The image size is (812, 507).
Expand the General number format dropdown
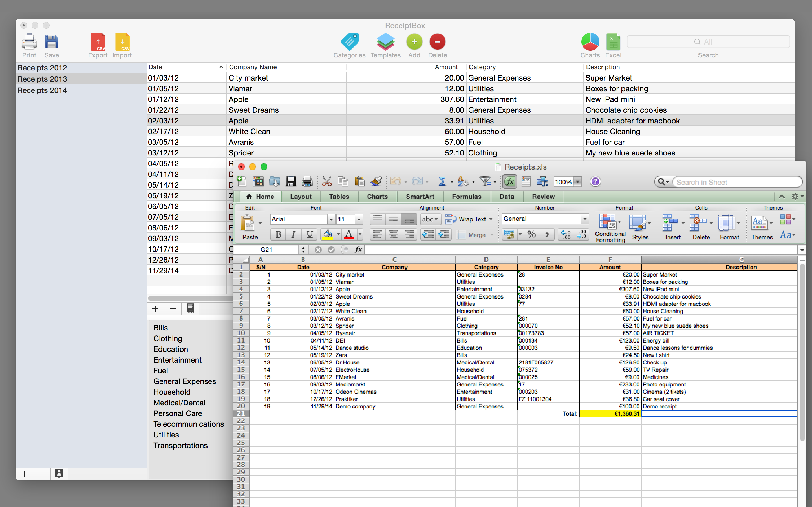point(585,219)
